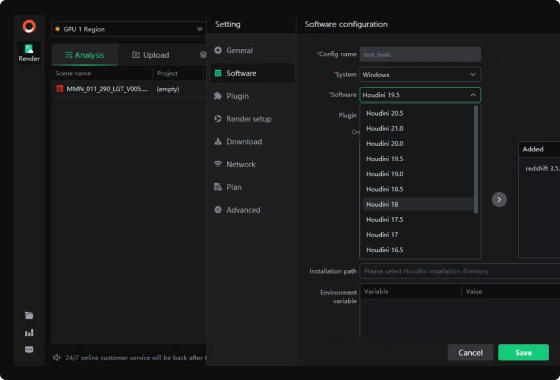The image size is (560, 380).
Task: Click the Download arrow icon
Action: (x=218, y=141)
